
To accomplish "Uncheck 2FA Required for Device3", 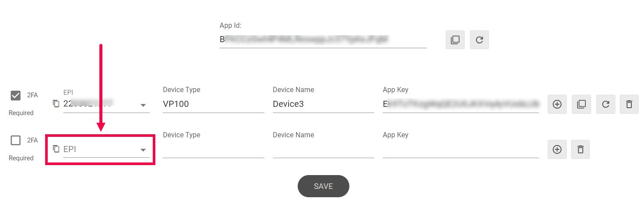I will [x=16, y=96].
